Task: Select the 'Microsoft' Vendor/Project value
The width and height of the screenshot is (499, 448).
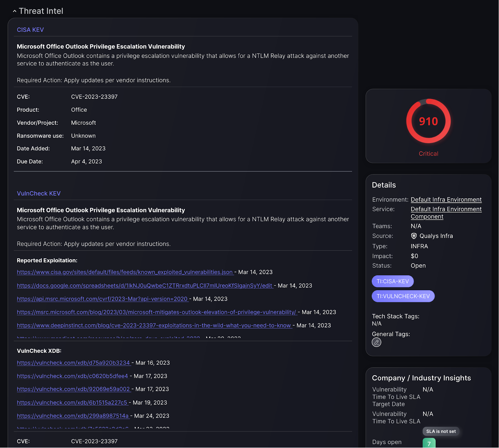Action: (x=83, y=123)
